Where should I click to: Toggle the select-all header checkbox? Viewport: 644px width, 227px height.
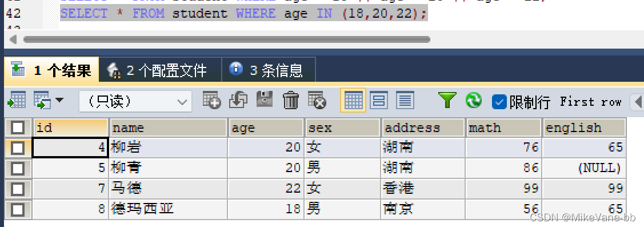coord(18,128)
